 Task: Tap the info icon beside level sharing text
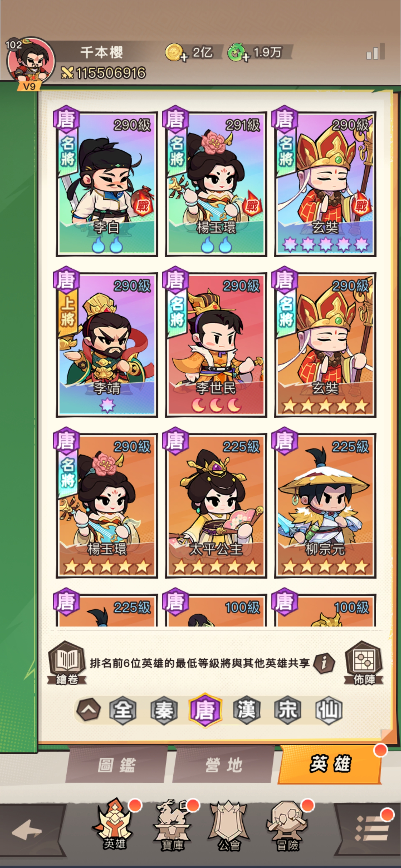coord(324,663)
